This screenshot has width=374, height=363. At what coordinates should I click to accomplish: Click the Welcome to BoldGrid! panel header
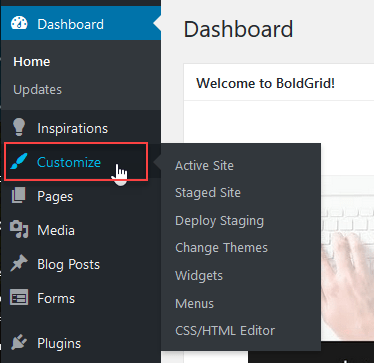(x=279, y=83)
